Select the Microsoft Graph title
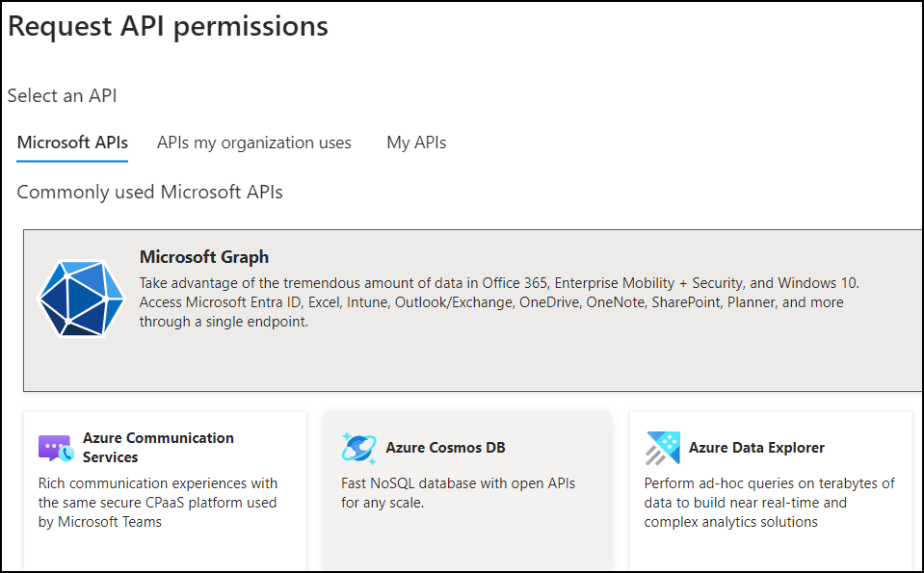924x573 pixels. pyautogui.click(x=204, y=257)
